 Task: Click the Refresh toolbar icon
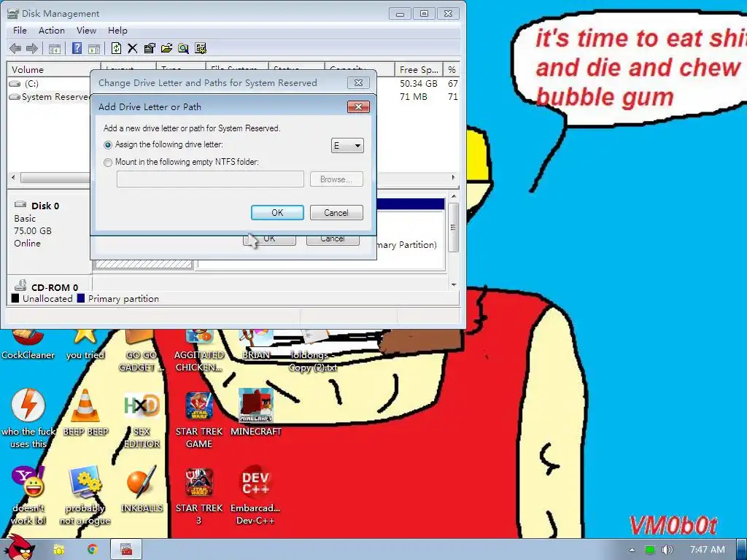(x=116, y=48)
